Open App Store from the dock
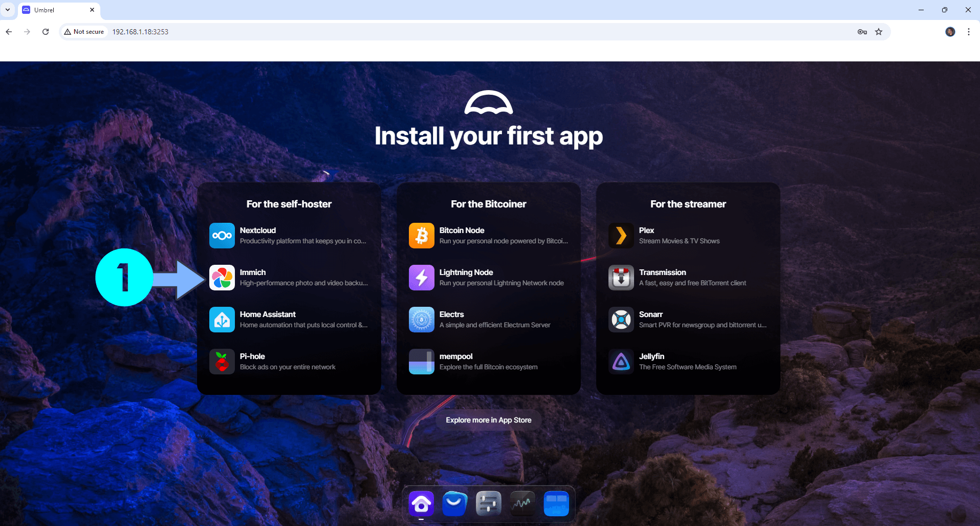 click(455, 504)
